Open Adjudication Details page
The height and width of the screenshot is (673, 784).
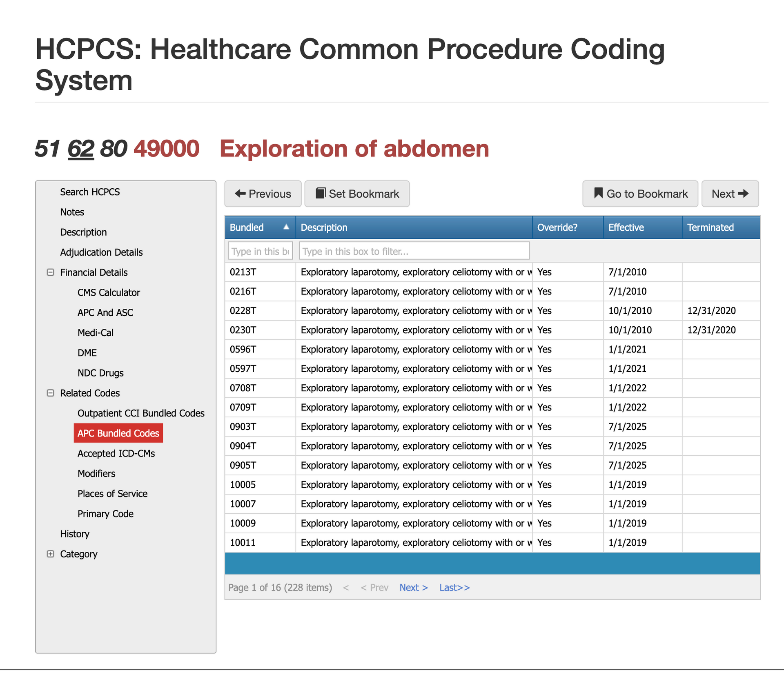101,252
